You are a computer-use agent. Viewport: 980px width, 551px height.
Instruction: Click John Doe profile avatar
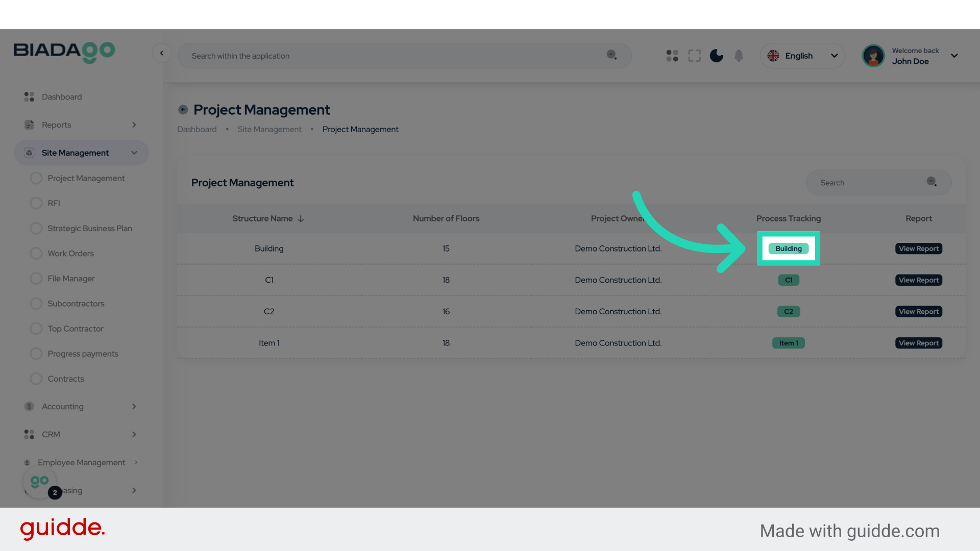click(x=873, y=56)
